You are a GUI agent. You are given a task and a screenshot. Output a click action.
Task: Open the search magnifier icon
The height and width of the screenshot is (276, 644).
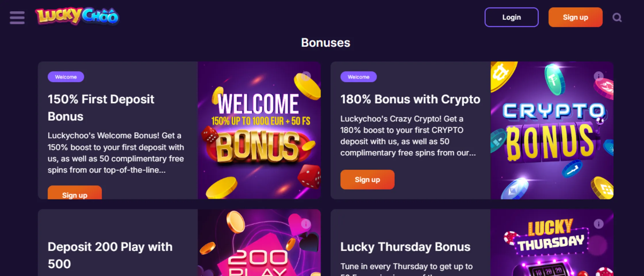(x=617, y=18)
